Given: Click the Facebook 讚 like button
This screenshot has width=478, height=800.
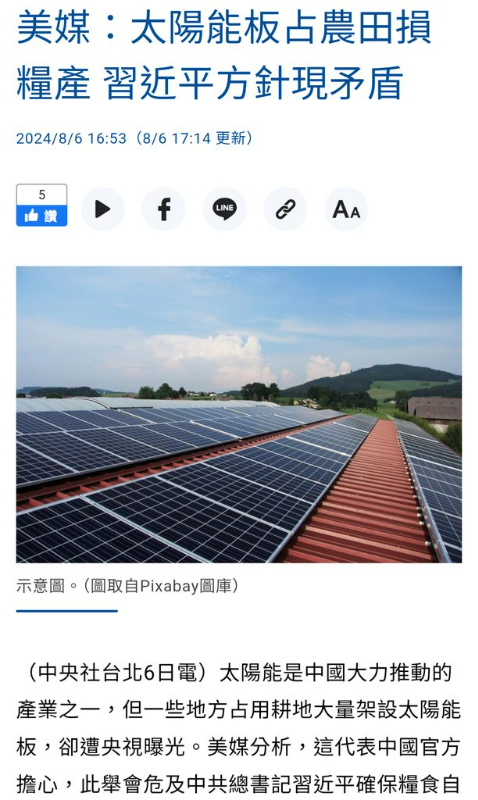Looking at the screenshot, I should click(41, 216).
